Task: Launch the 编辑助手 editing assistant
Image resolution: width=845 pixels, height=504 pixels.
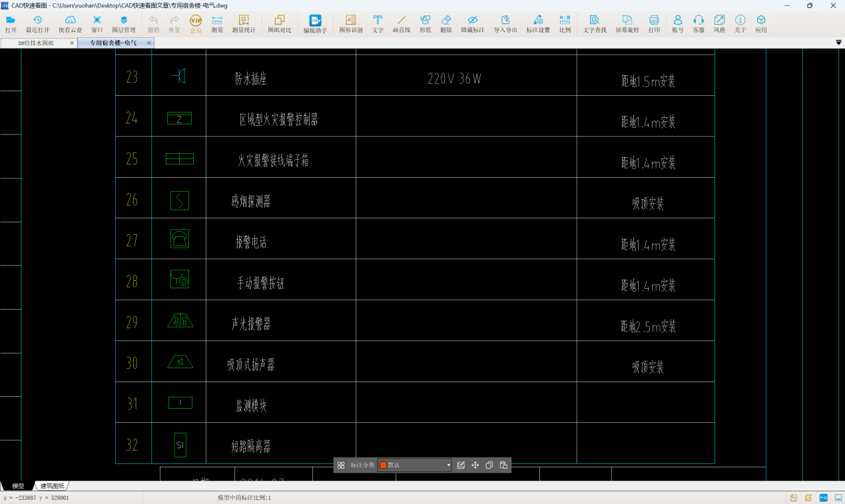Action: 315,24
